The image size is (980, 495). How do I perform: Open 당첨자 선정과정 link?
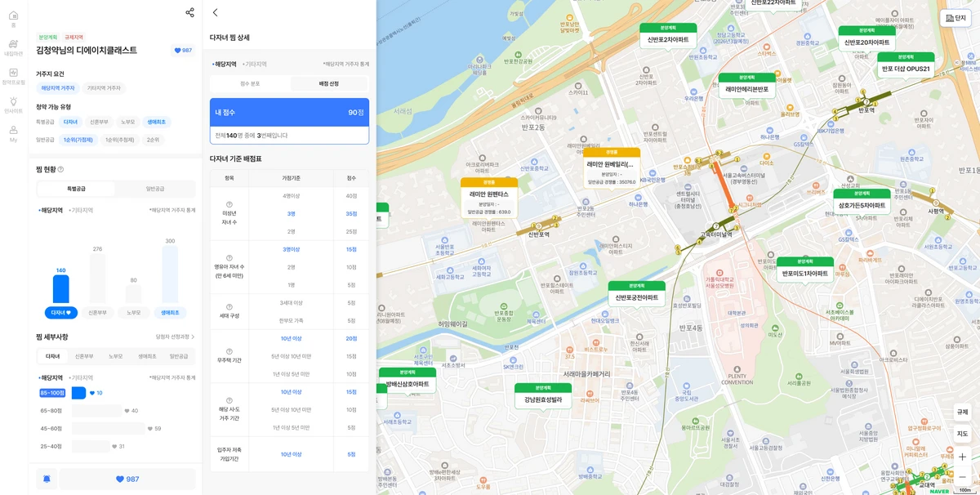coord(176,337)
